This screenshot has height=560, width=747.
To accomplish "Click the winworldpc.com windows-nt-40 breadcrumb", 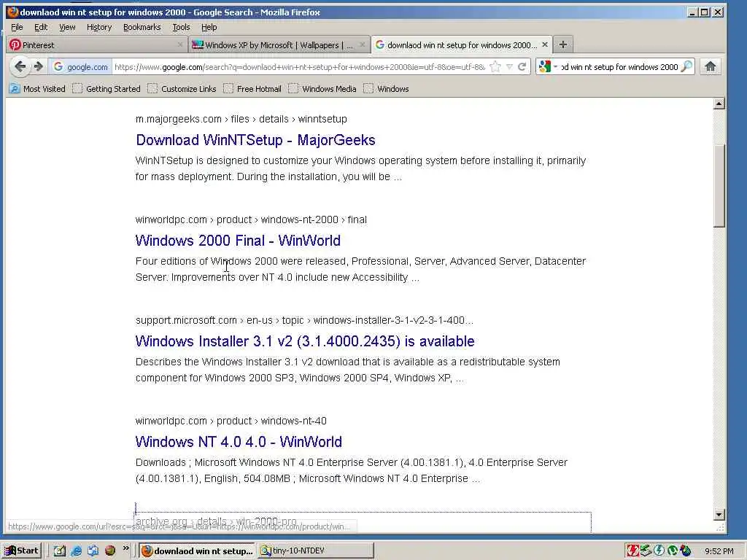I will (x=231, y=421).
